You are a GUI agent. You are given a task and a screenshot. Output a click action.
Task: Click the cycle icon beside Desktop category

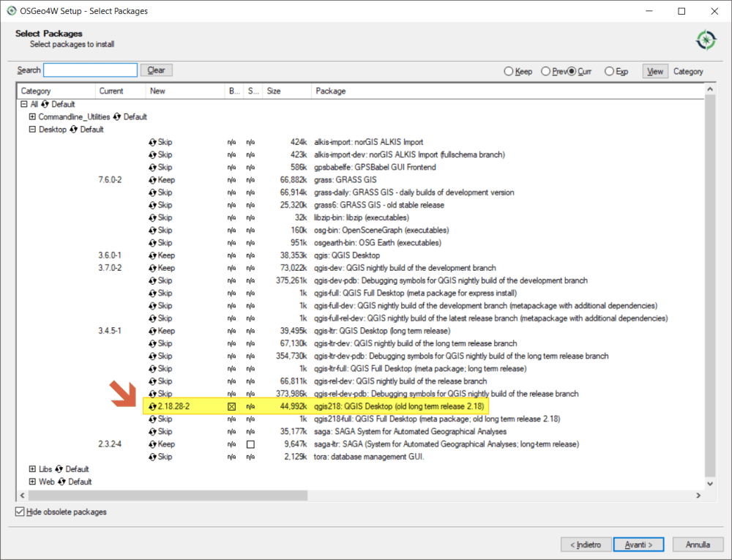73,130
